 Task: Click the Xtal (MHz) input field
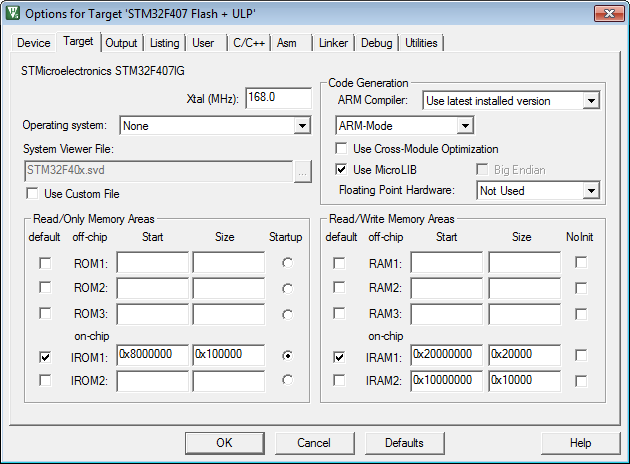coord(278,98)
